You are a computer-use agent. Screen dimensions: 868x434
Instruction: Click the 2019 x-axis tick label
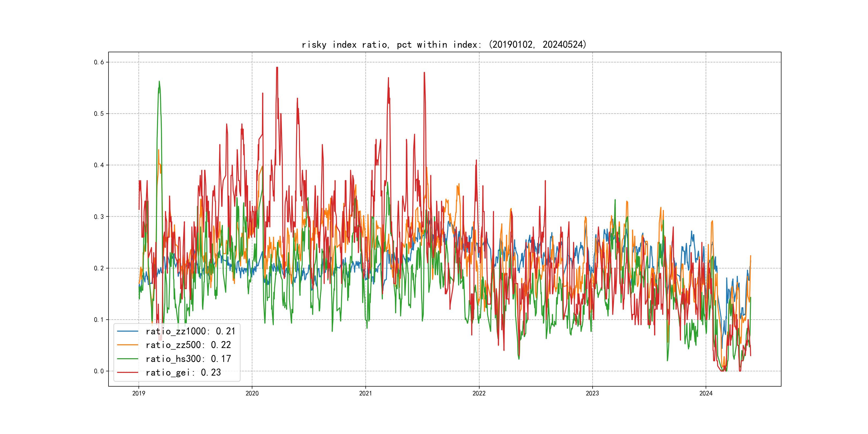[139, 393]
